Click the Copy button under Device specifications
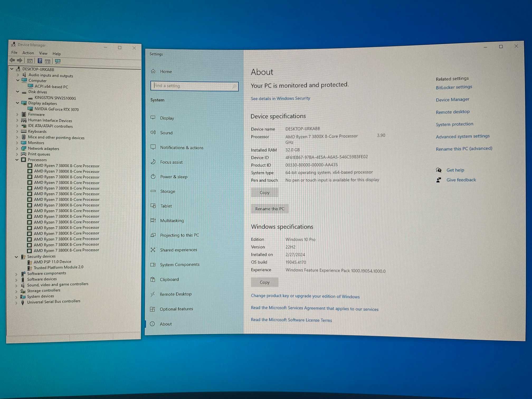This screenshot has width=532, height=399. [x=264, y=192]
